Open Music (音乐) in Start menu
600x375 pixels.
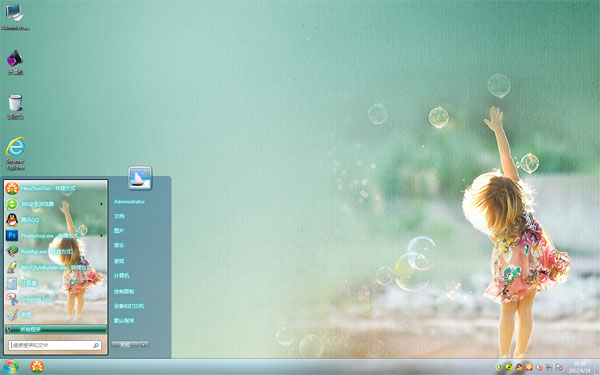(x=119, y=245)
